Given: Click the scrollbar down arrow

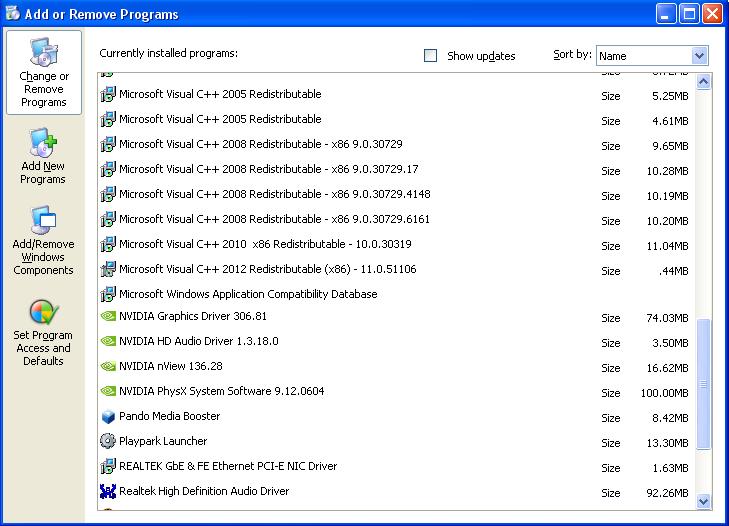Looking at the screenshot, I should (x=702, y=501).
